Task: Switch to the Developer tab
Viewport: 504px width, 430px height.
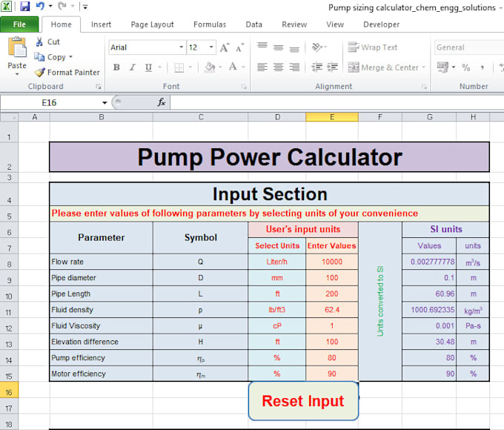Action: point(381,24)
